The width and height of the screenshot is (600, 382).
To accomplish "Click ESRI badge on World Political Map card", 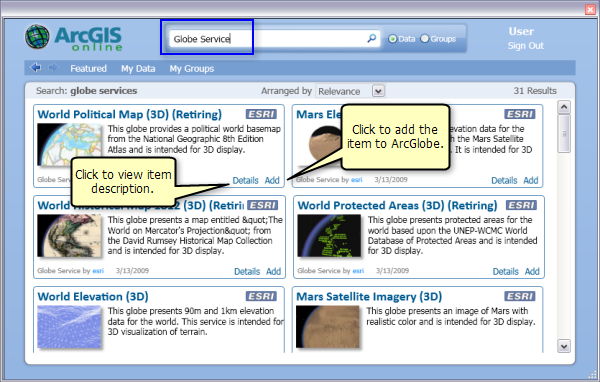I will point(261,114).
